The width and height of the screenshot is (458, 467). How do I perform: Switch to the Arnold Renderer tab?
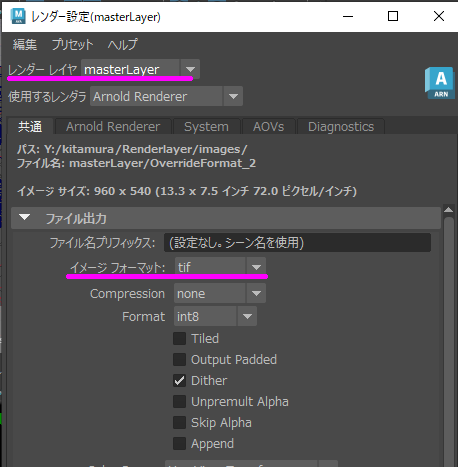coord(113,127)
